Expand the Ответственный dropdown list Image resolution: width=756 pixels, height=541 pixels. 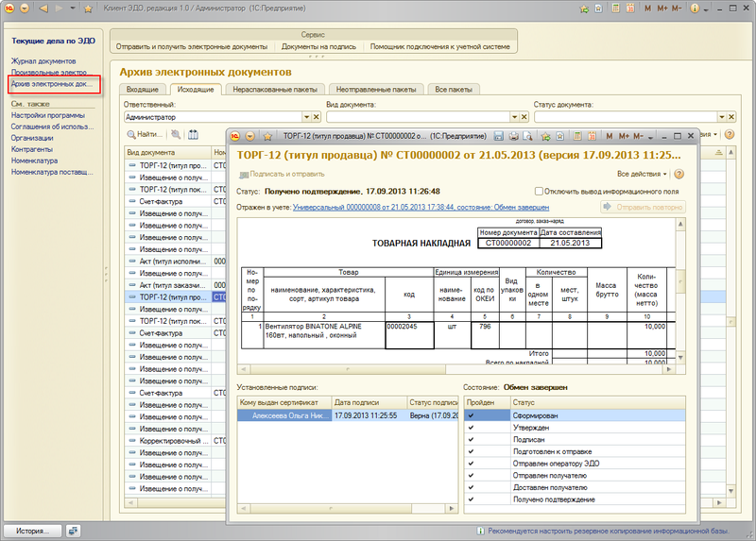[x=306, y=117]
